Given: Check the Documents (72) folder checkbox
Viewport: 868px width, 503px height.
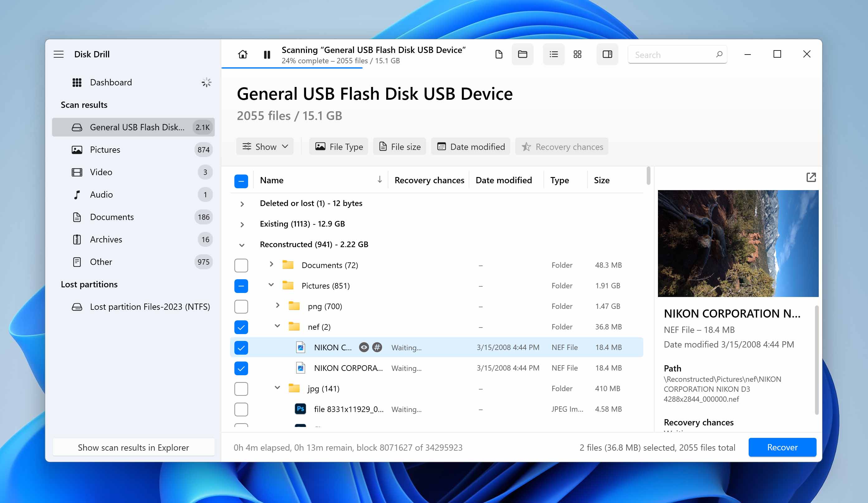Looking at the screenshot, I should (241, 265).
